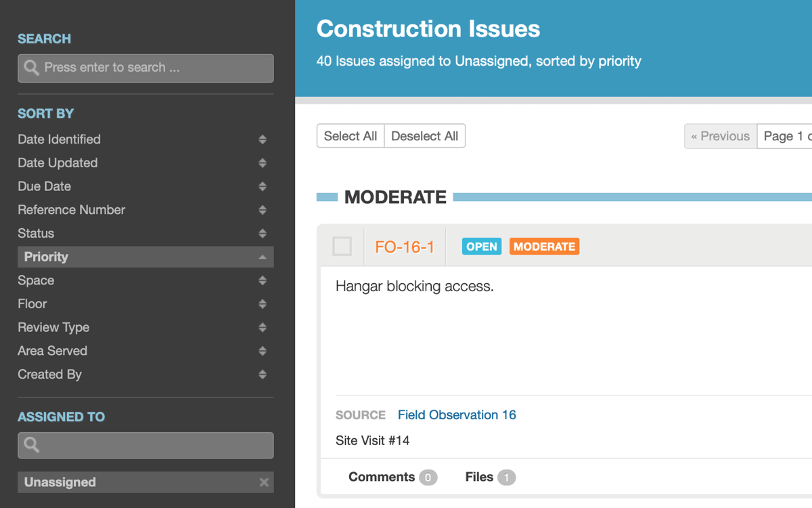Click the OPEN status badge
812x508 pixels.
pyautogui.click(x=482, y=247)
